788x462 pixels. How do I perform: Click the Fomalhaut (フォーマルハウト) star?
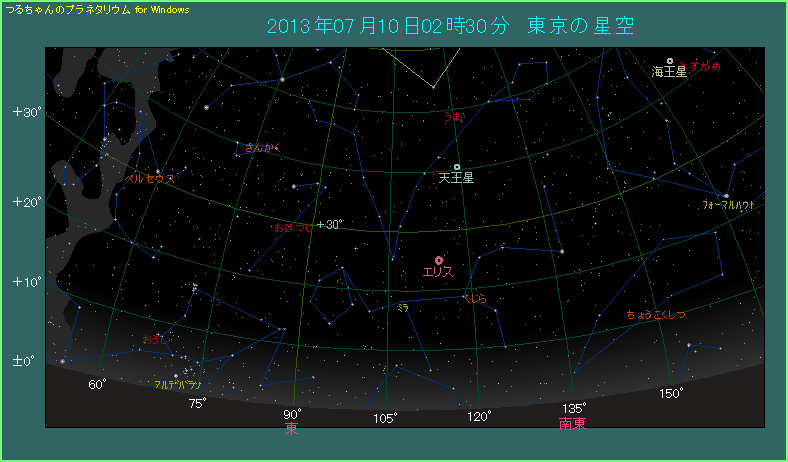[727, 195]
